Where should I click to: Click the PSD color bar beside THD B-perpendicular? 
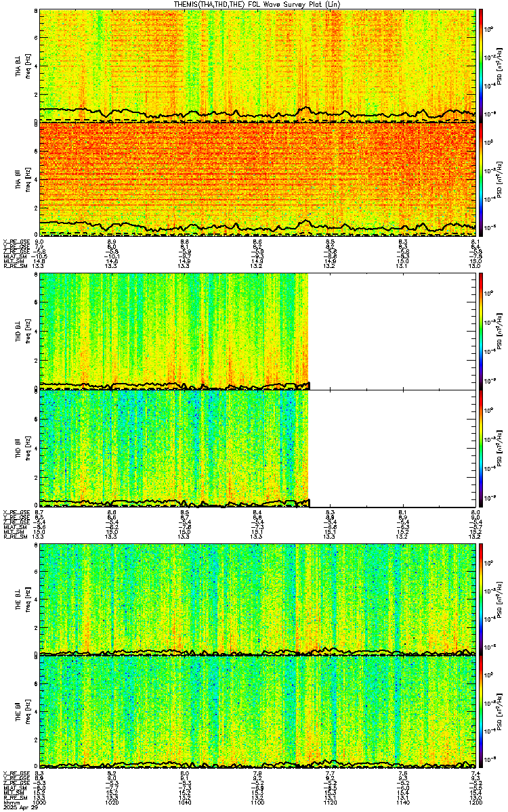pyautogui.click(x=482, y=331)
